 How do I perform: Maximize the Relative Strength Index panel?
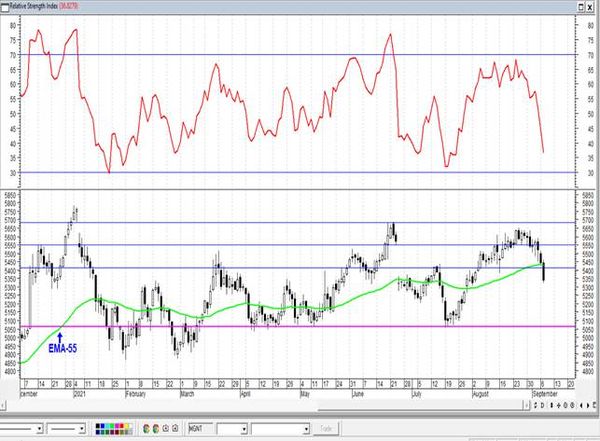coord(581,4)
